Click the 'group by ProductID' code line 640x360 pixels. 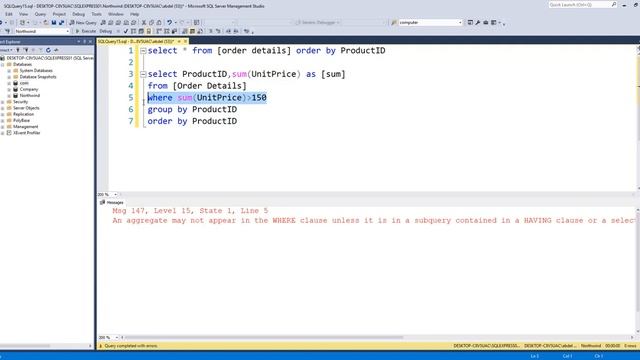192,109
